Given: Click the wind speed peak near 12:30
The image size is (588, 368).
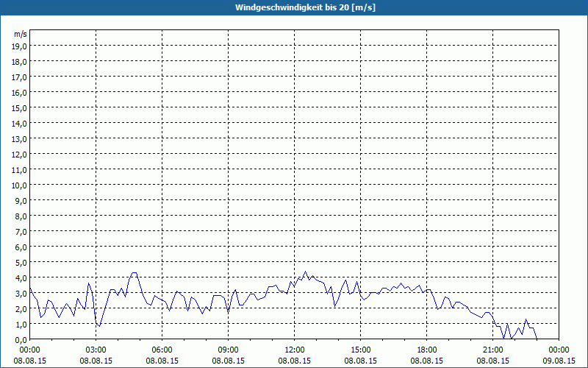Looking at the screenshot, I should click(305, 272).
